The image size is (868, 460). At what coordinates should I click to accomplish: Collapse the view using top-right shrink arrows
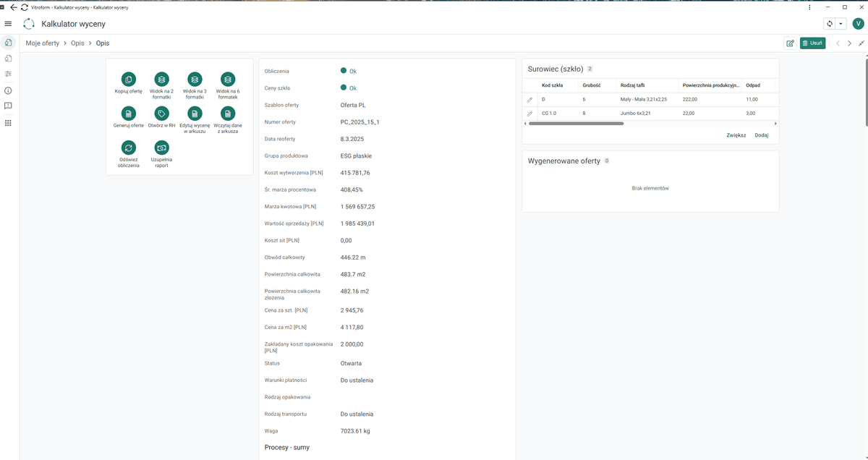861,43
